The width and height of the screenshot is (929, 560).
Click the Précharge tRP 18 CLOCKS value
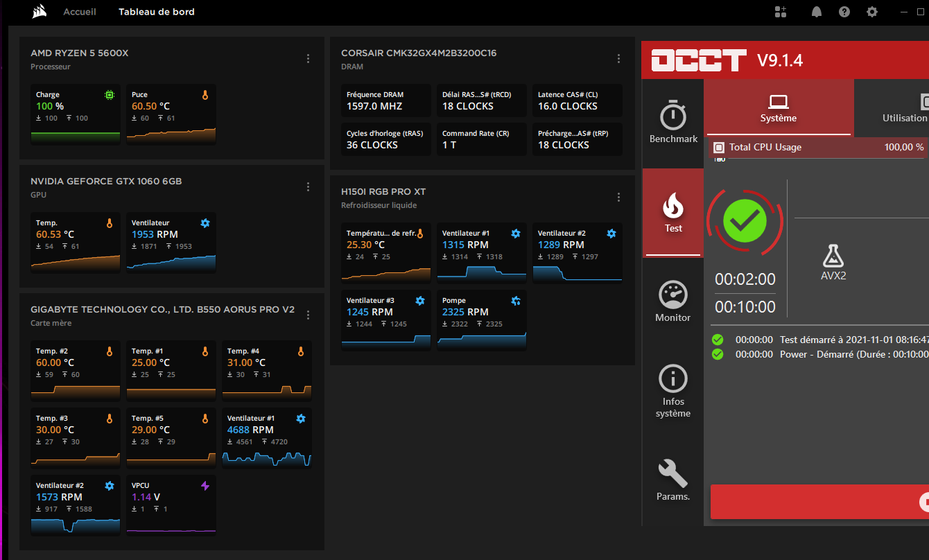point(564,146)
